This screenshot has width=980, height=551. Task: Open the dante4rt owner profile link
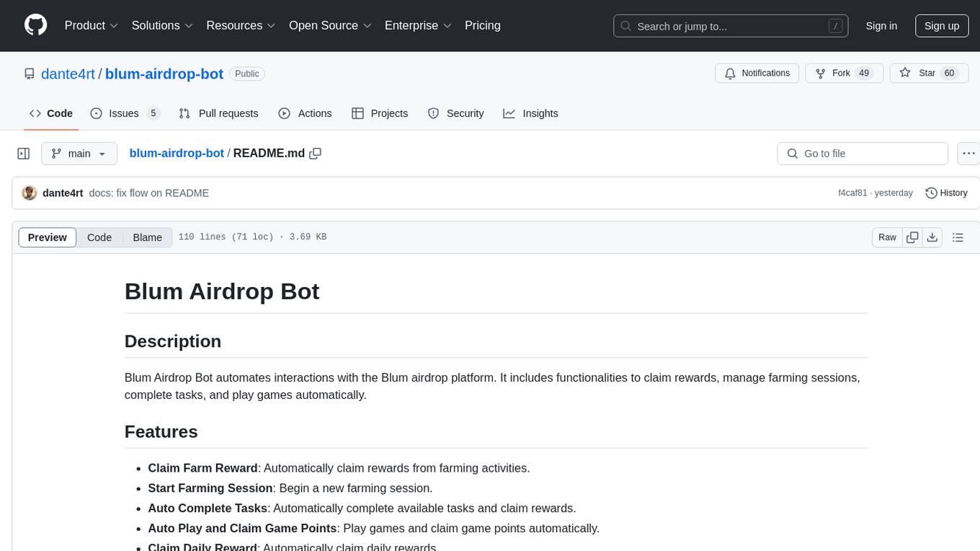pyautogui.click(x=68, y=74)
